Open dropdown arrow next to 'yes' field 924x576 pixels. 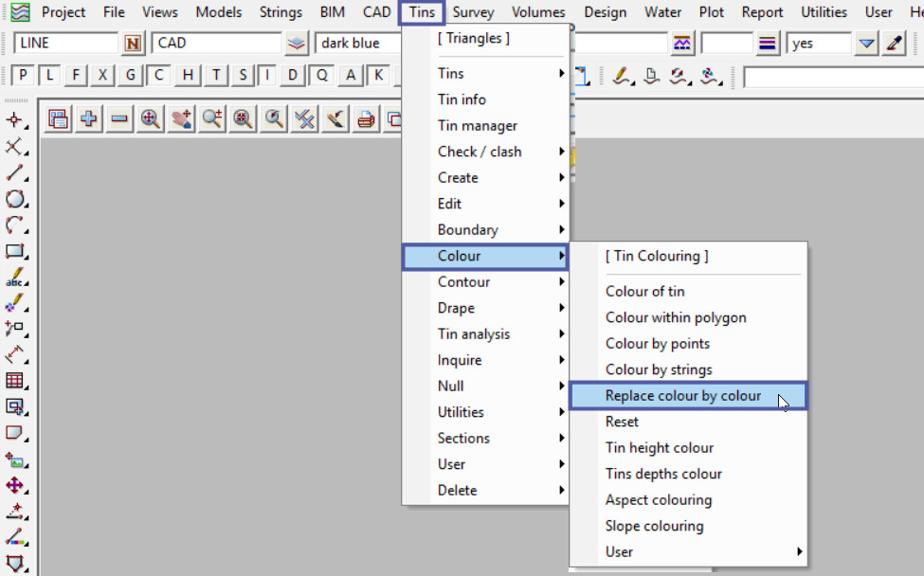click(866, 43)
